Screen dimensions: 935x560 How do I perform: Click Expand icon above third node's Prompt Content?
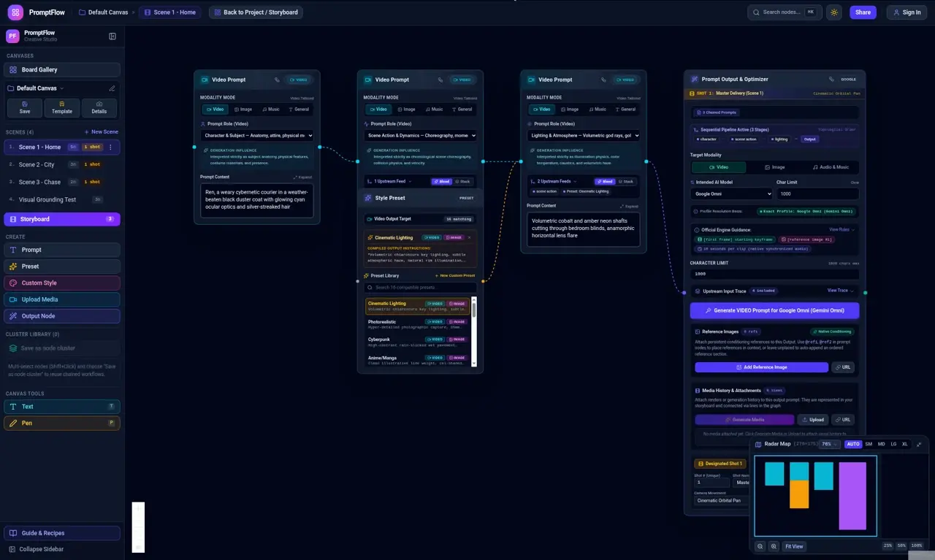[x=630, y=206]
